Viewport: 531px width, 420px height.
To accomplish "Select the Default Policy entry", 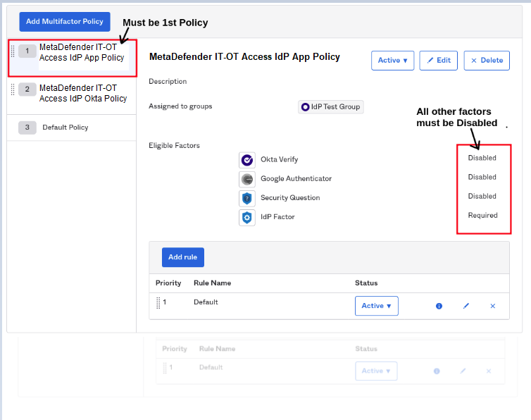I will tap(65, 128).
